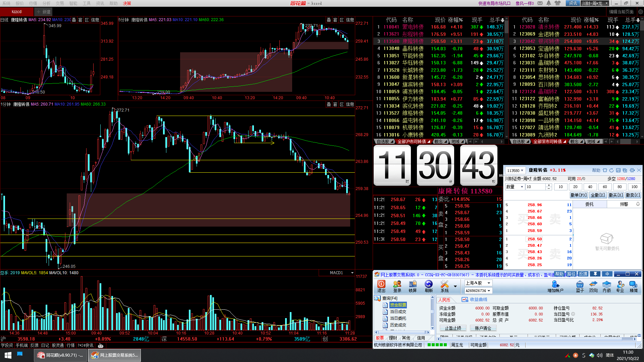The image size is (644, 362).
Task: Click the 编辑当前页面 button
Action: tap(622, 12)
